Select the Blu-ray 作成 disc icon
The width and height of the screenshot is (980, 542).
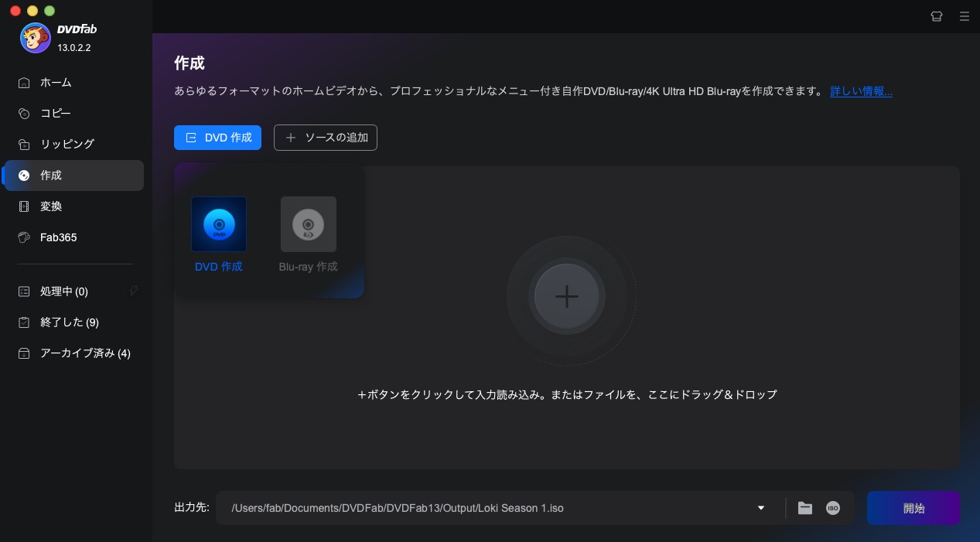pos(308,224)
